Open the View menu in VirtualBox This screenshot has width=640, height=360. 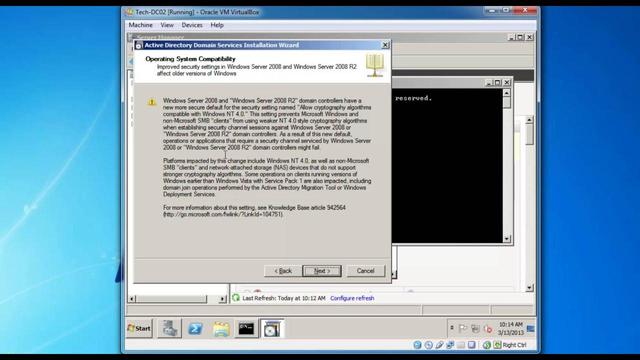(x=167, y=25)
